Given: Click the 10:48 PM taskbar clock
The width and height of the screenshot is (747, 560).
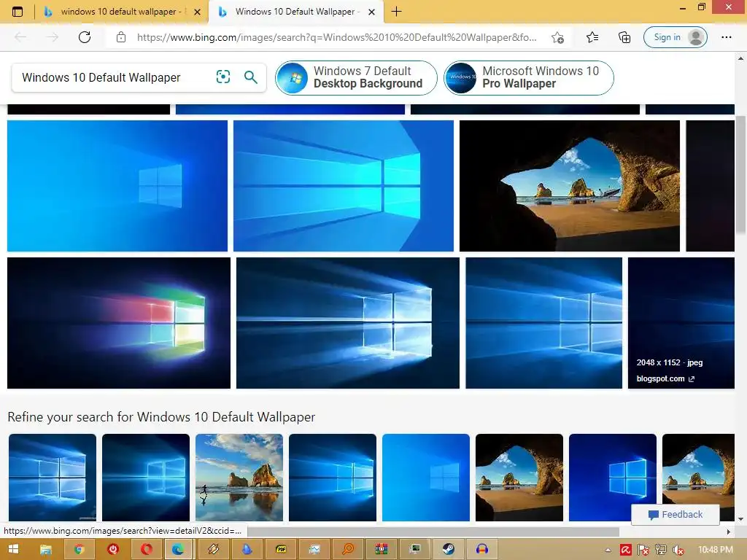Looking at the screenshot, I should [x=715, y=550].
